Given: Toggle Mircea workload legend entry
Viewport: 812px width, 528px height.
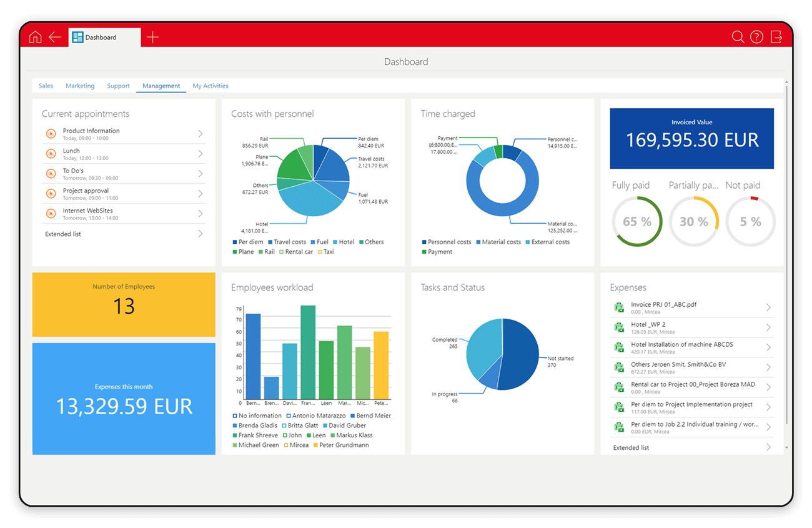Looking at the screenshot, I should [x=296, y=445].
